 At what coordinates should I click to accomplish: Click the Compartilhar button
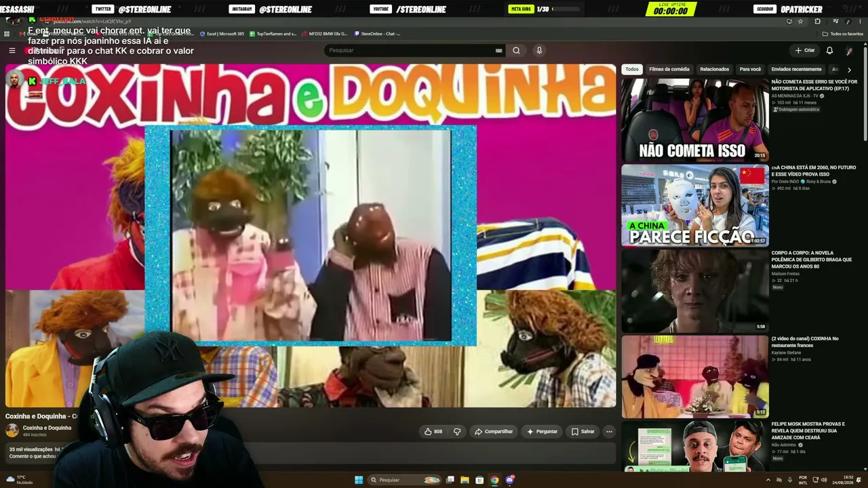tap(494, 431)
